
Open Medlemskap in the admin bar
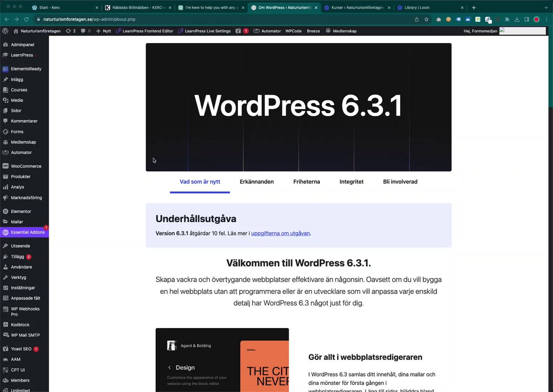[341, 31]
